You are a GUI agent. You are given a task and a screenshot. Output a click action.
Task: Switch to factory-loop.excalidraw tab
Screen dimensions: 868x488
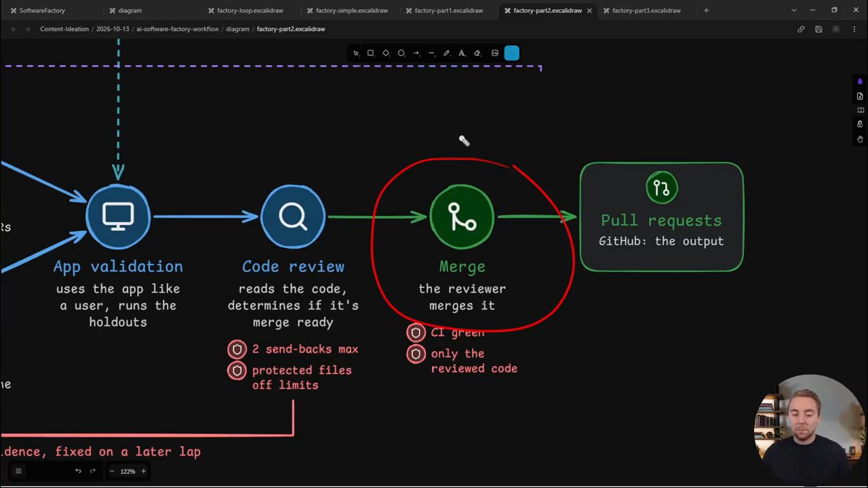[x=250, y=10]
